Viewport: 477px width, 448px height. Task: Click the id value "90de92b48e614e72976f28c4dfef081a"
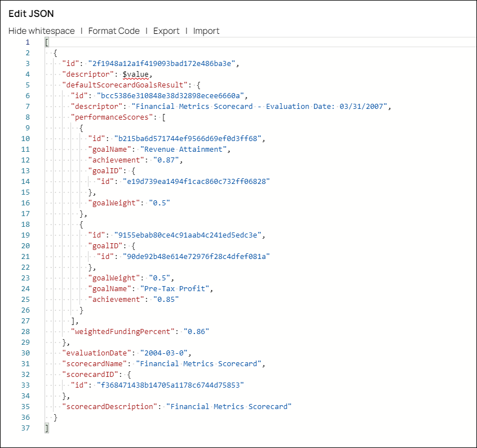coord(196,257)
